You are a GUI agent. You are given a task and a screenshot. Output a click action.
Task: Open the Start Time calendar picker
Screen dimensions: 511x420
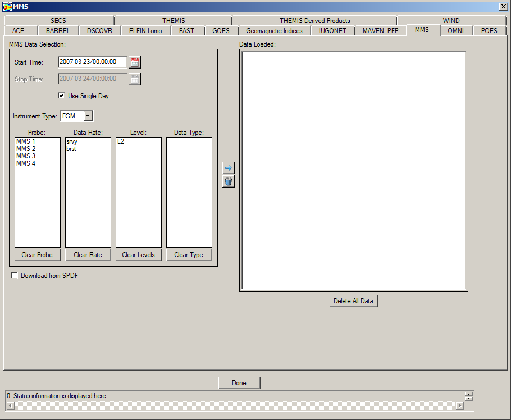click(x=135, y=62)
